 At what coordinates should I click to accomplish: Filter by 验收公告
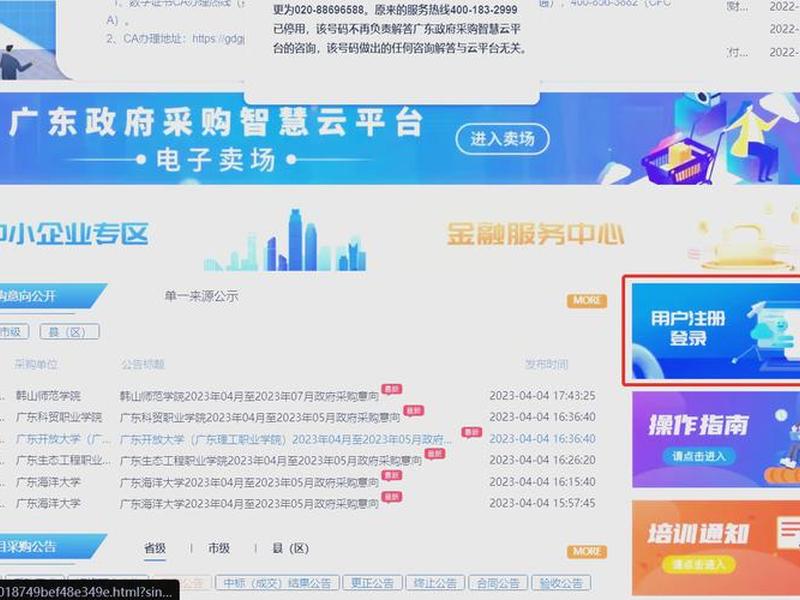(561, 583)
